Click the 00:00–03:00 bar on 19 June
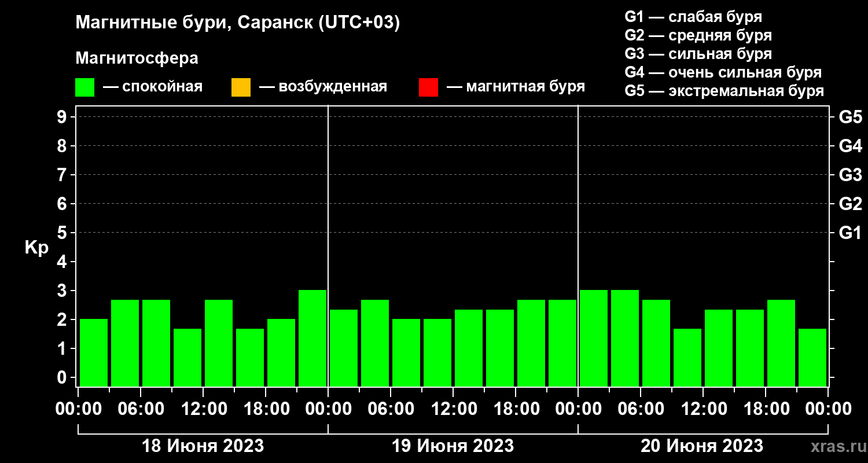Screen dimensions: 868x463 point(344,348)
